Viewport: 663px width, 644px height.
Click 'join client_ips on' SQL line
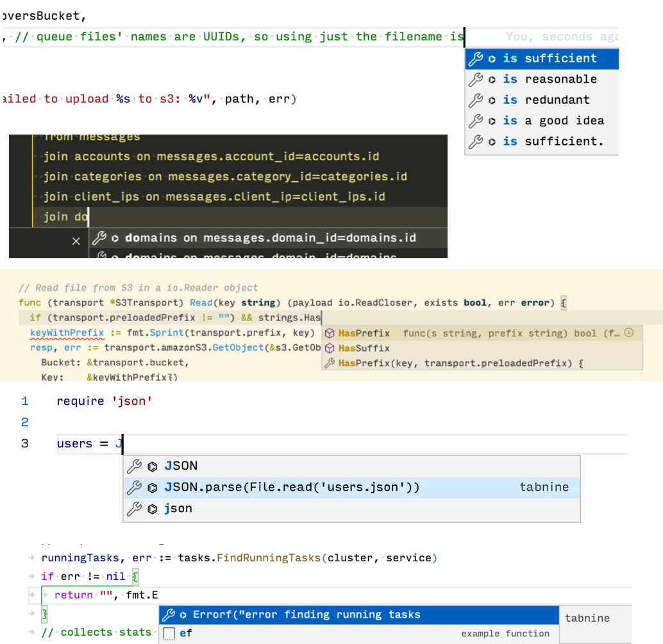point(214,197)
